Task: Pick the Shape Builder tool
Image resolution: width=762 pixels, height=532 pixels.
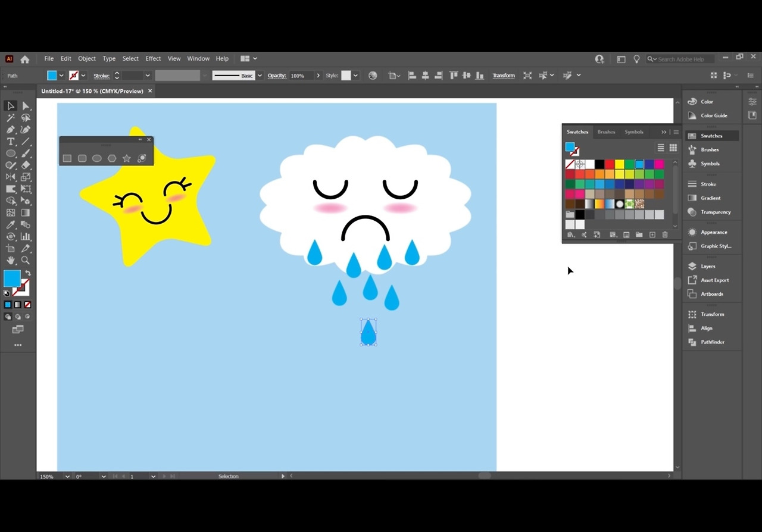Action: [x=11, y=201]
